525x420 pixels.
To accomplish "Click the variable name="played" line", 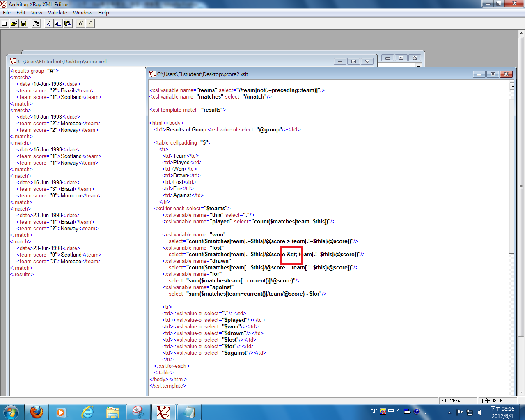I will (x=249, y=221).
